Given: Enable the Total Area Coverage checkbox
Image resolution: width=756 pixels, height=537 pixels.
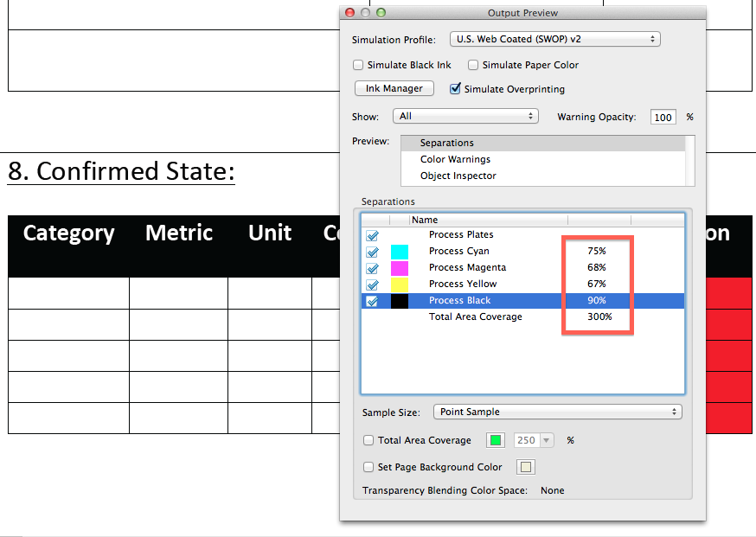Looking at the screenshot, I should [368, 440].
